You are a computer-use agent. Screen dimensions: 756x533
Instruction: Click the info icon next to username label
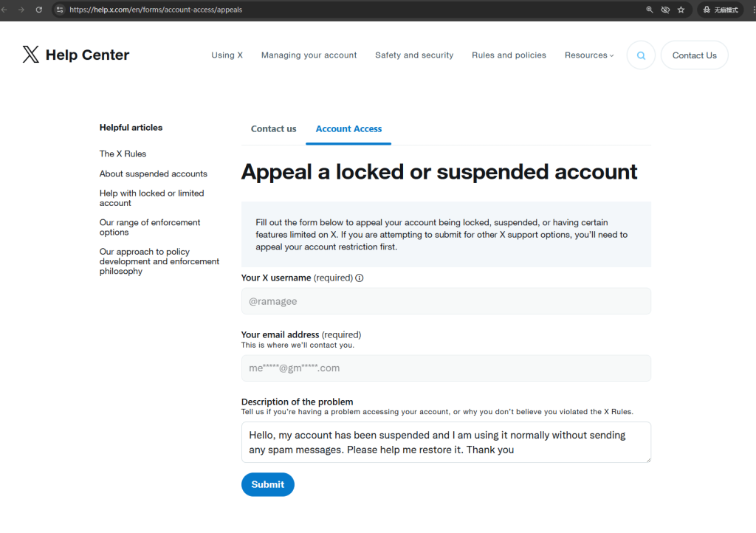(360, 278)
